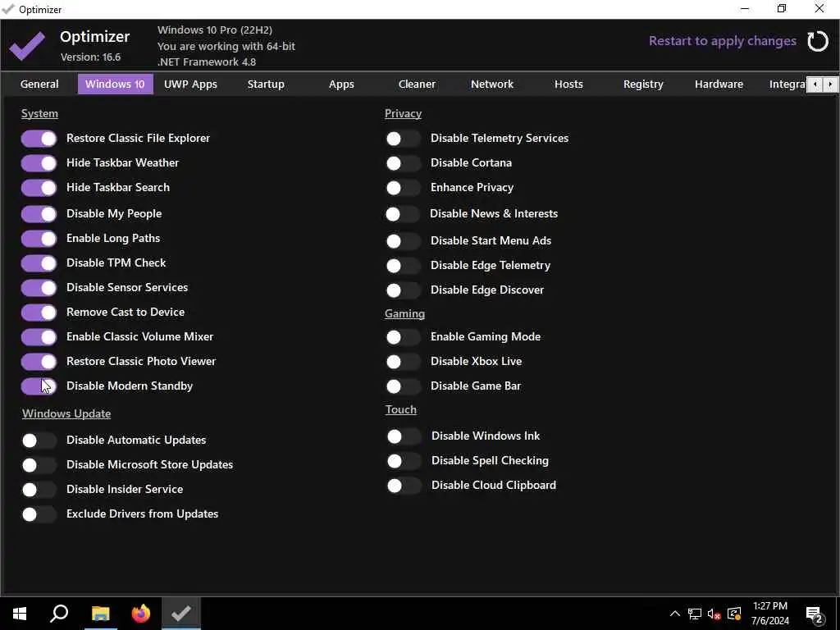
Task: Enable Disable Automatic Updates switch
Action: point(39,441)
